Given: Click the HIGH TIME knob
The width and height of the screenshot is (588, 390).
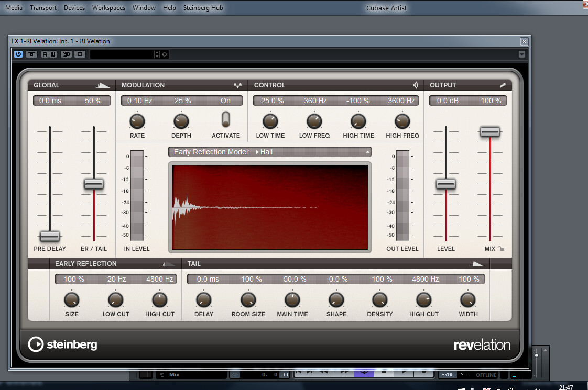Looking at the screenshot, I should pos(358,121).
